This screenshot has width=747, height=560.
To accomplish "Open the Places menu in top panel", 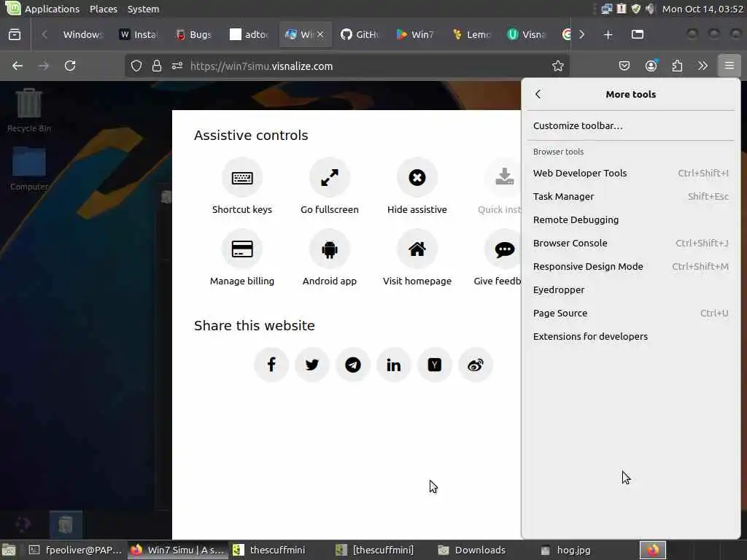I will click(x=104, y=9).
